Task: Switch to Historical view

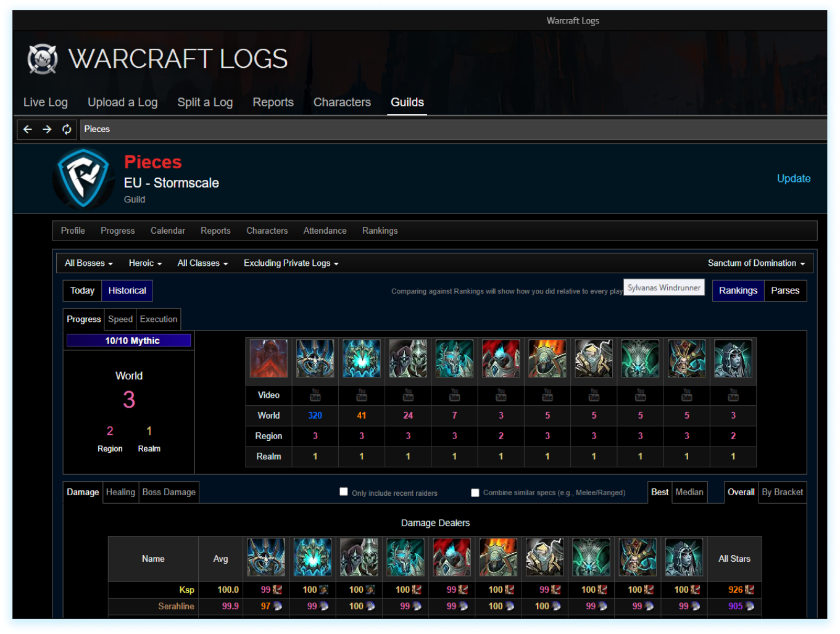Action: (127, 290)
